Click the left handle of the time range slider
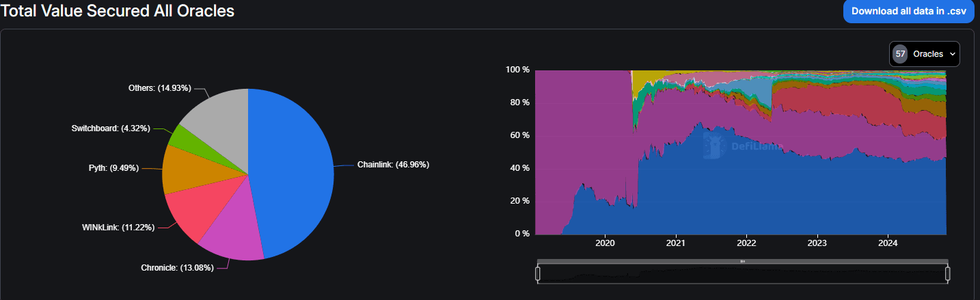Viewport: 980px width, 300px height. click(x=538, y=274)
